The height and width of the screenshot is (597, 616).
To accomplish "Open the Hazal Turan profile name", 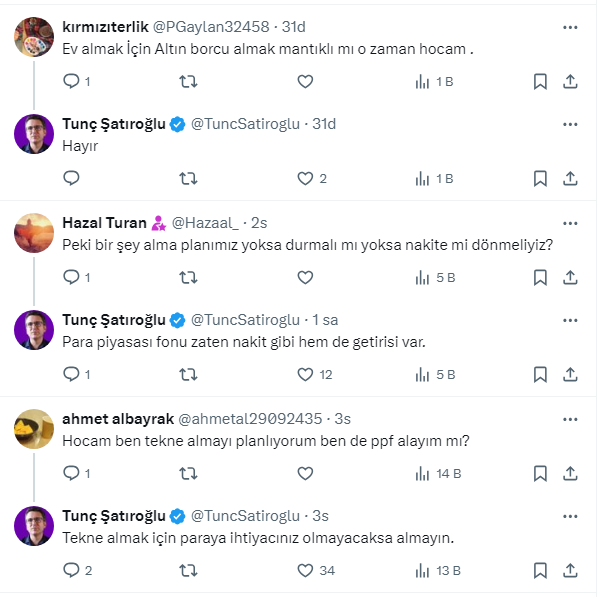I will 104,223.
